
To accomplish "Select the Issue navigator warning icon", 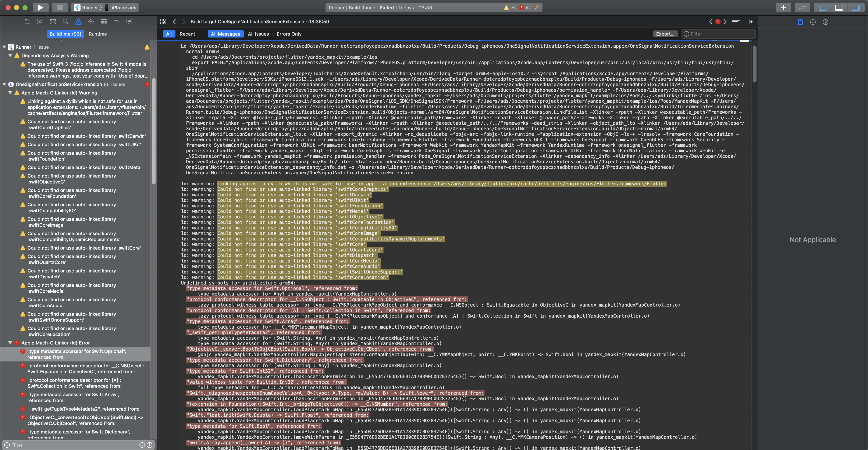I will [x=78, y=22].
